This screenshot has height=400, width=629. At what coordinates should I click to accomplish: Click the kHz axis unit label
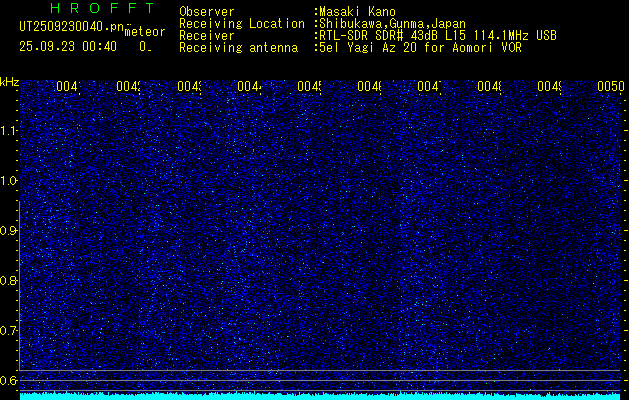[9, 82]
